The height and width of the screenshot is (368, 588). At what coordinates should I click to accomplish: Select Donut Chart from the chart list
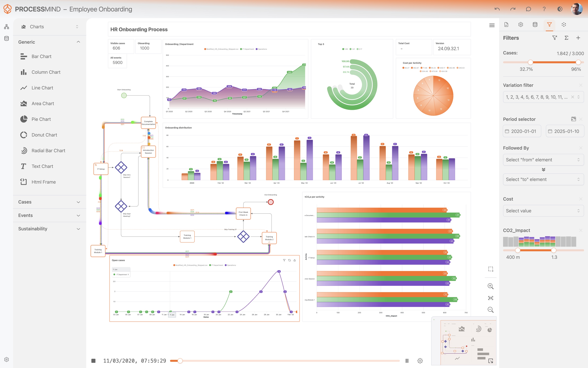click(x=44, y=135)
